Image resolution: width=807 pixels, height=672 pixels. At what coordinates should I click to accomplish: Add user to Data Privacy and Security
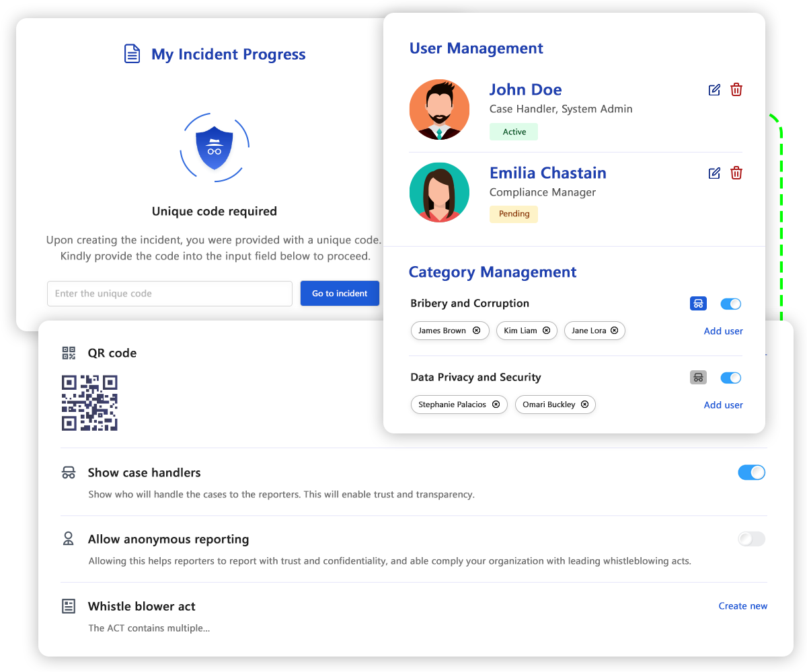[x=723, y=405]
